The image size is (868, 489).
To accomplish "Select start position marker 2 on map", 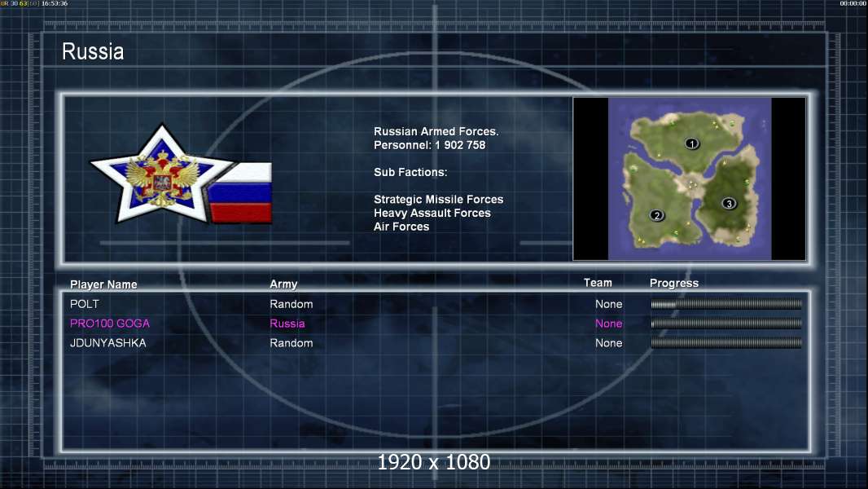I will click(x=657, y=215).
